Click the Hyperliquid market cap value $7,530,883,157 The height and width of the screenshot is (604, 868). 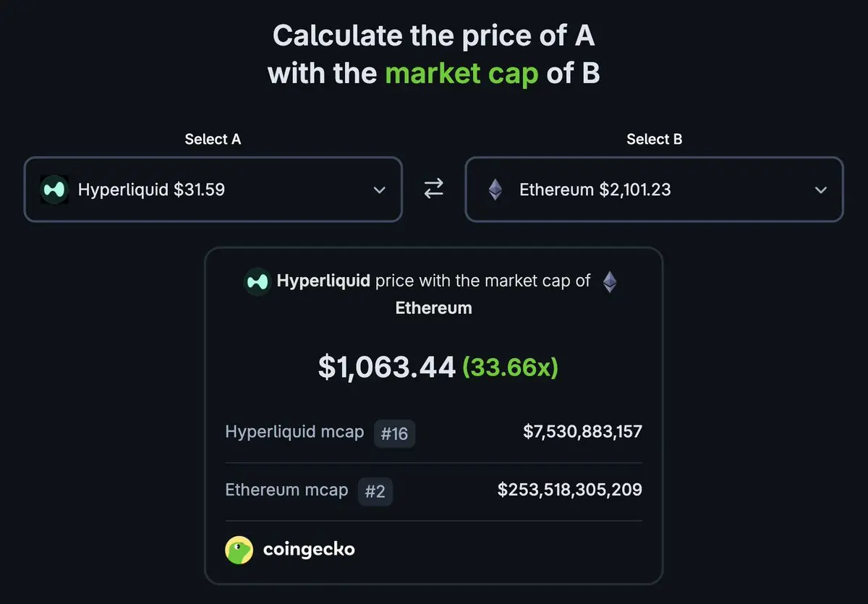582,432
